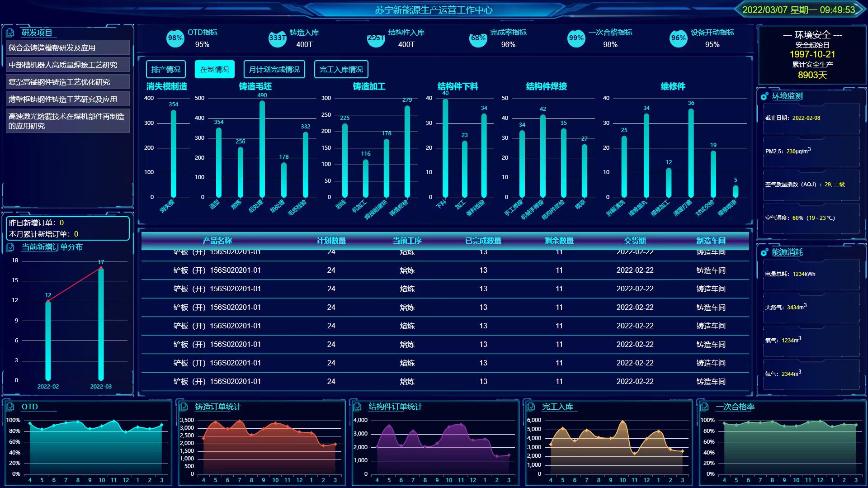Click the 490 后处理 bar in 铸造毛坯
868x488 pixels.
[x=262, y=149]
